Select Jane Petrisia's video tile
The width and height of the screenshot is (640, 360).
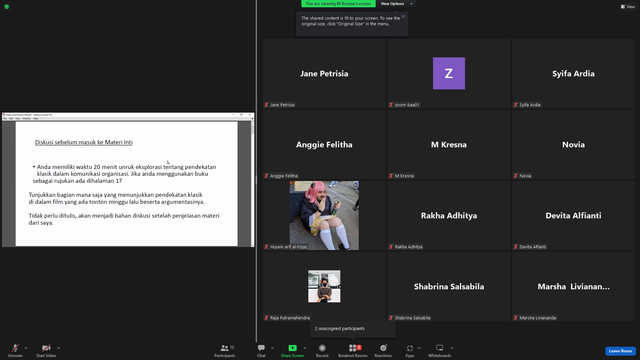[324, 73]
